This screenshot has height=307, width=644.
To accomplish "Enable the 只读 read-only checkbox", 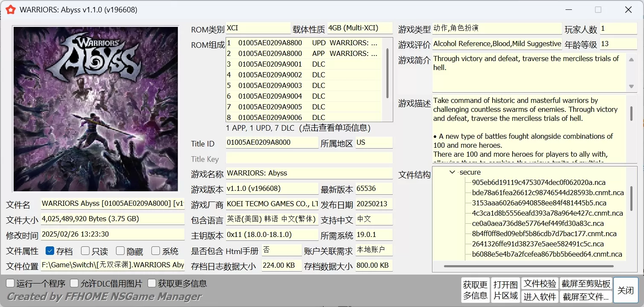I will pyautogui.click(x=85, y=251).
